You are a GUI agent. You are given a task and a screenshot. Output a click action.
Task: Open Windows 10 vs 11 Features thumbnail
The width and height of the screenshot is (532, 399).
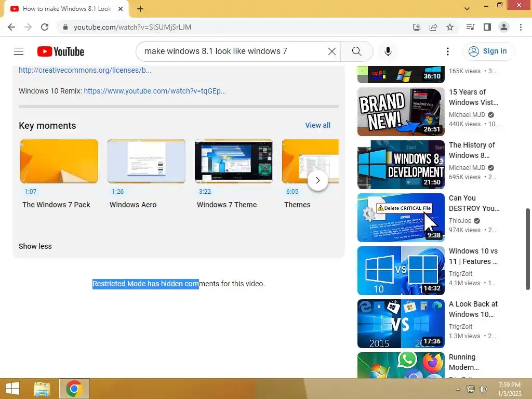pyautogui.click(x=401, y=270)
